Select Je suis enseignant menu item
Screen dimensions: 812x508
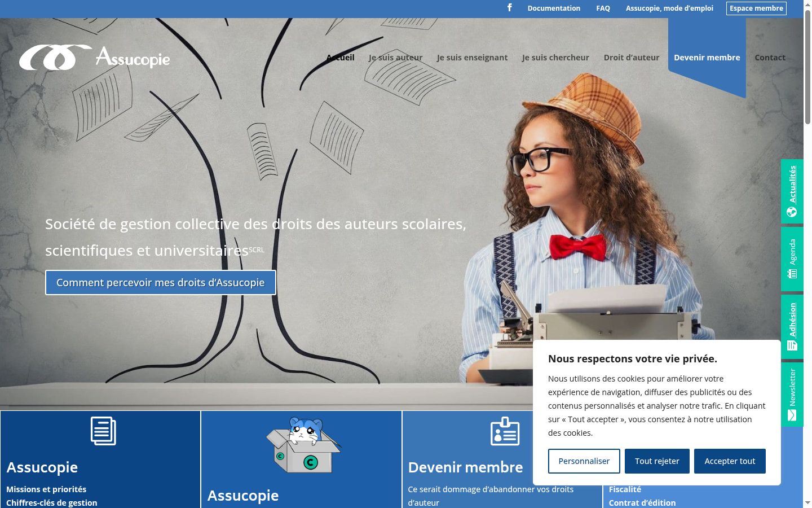pyautogui.click(x=472, y=58)
